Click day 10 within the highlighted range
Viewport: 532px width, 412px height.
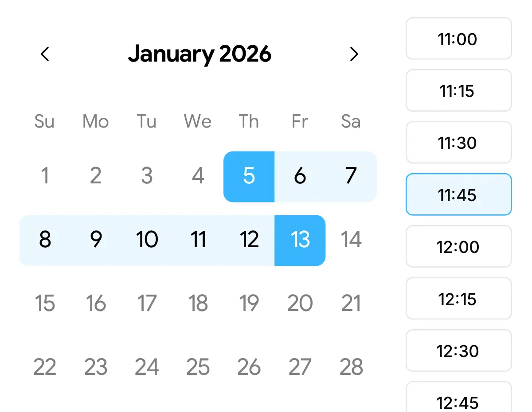click(147, 240)
